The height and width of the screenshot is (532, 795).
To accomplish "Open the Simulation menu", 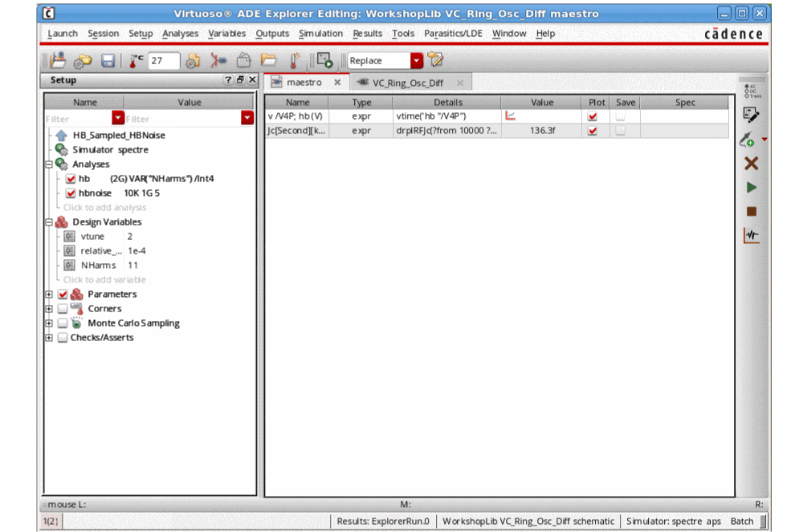I will point(320,34).
